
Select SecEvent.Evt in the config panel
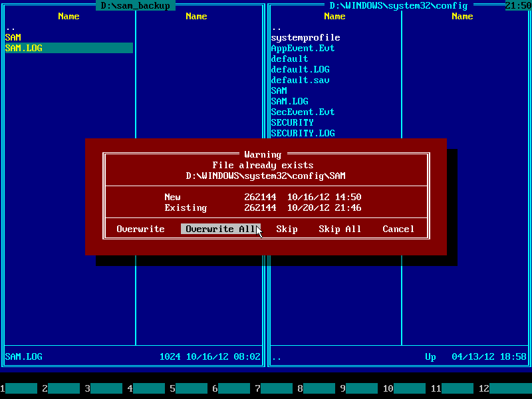point(303,112)
